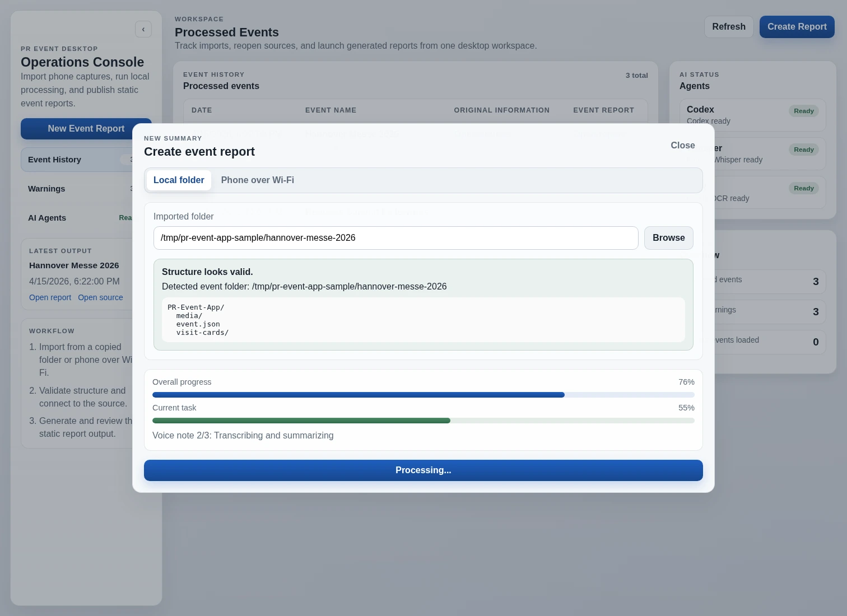Click the OCR ready status text
847x616 pixels.
[x=732, y=198]
